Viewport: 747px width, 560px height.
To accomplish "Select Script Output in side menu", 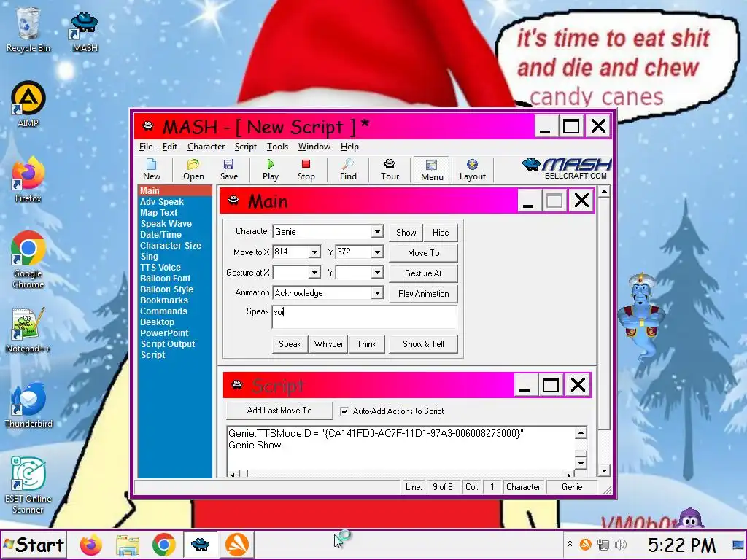I will [168, 344].
